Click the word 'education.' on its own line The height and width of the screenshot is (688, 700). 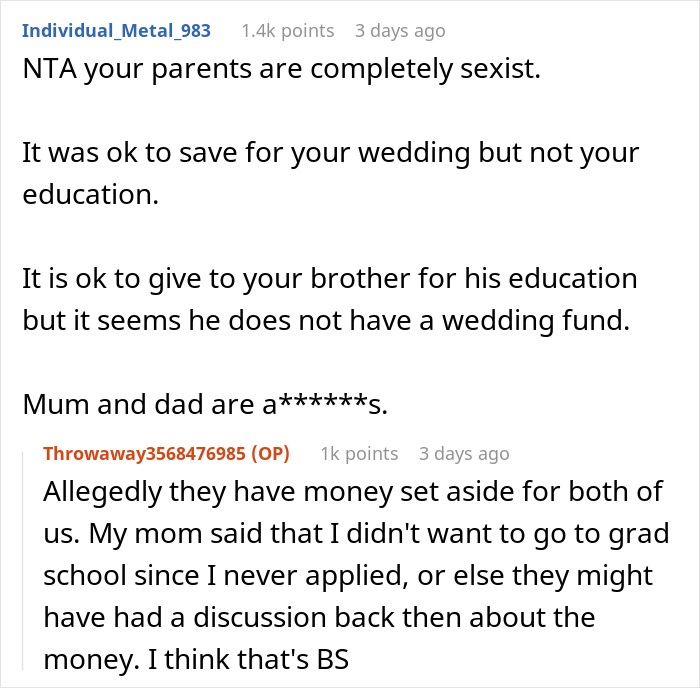click(90, 195)
